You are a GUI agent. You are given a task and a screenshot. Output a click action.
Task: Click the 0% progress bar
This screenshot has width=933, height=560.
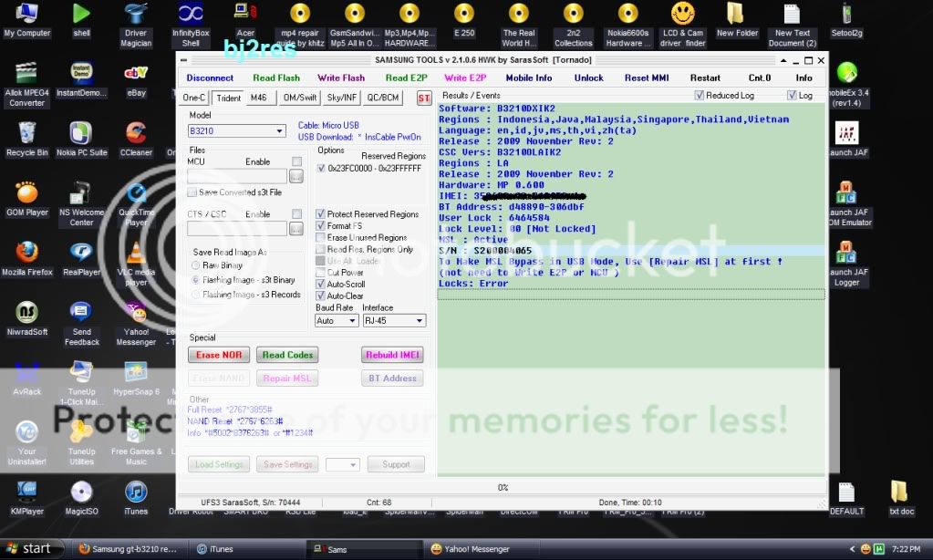(503, 487)
